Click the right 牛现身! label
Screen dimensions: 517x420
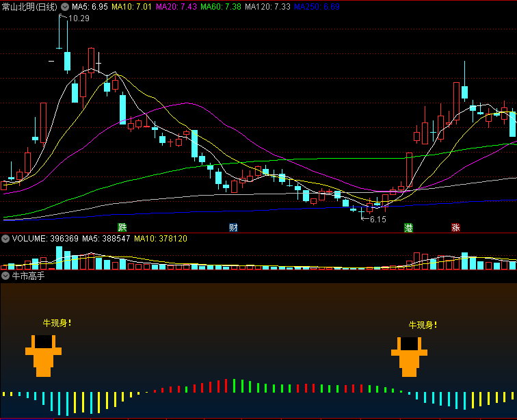click(423, 325)
